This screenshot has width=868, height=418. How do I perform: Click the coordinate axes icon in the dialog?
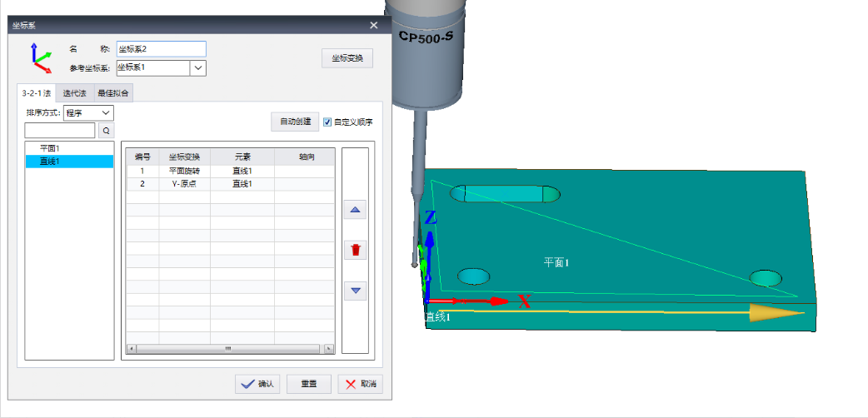pos(41,58)
